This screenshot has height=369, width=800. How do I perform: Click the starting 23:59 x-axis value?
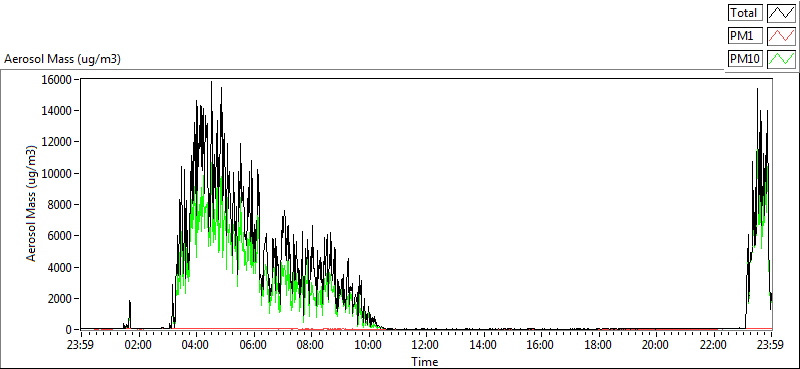tap(80, 344)
